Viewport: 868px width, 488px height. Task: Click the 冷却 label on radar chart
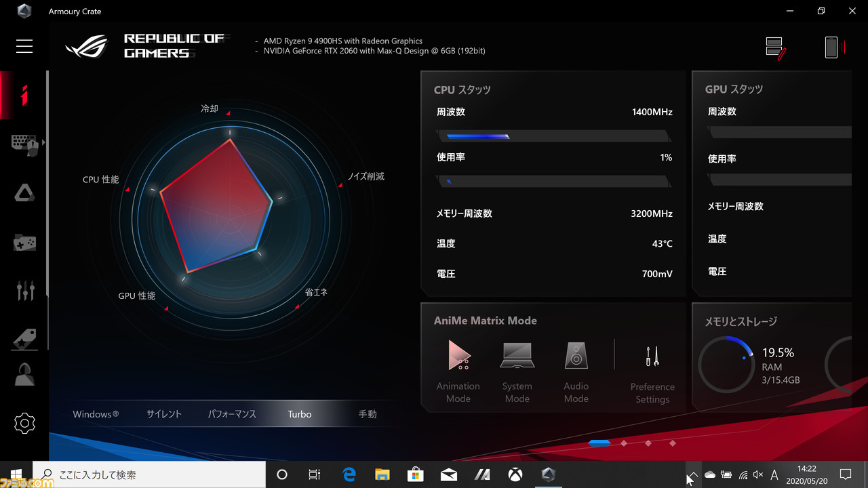[210, 108]
